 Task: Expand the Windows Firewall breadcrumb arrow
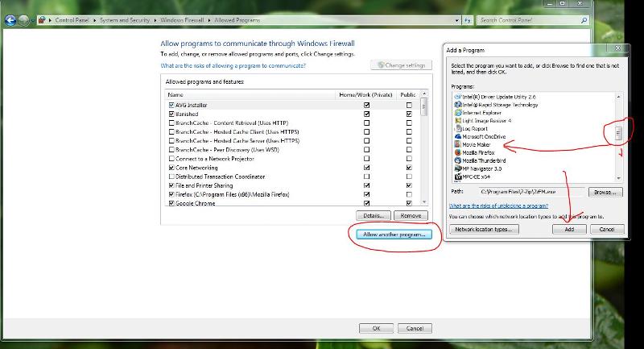[x=209, y=19]
